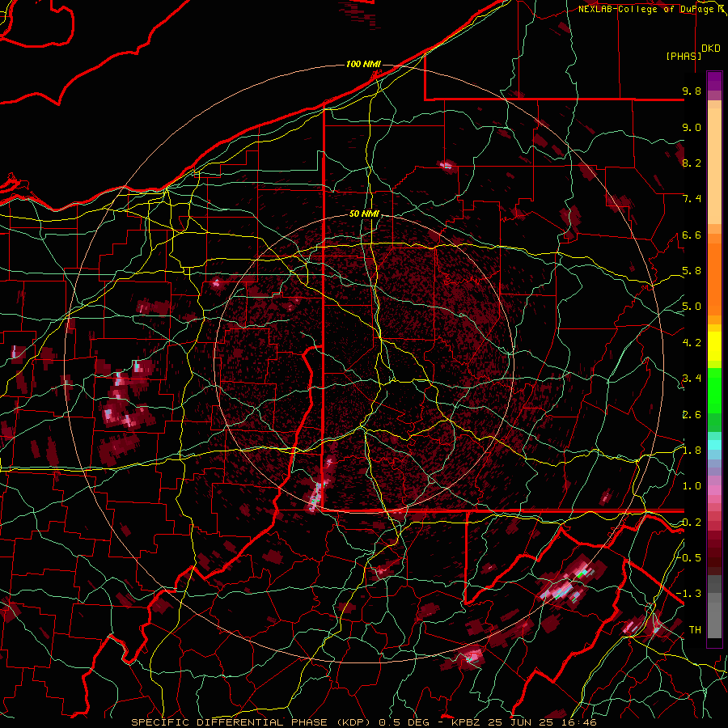Select the 4.2 legend value
Screen dimensions: 728x728
point(692,343)
